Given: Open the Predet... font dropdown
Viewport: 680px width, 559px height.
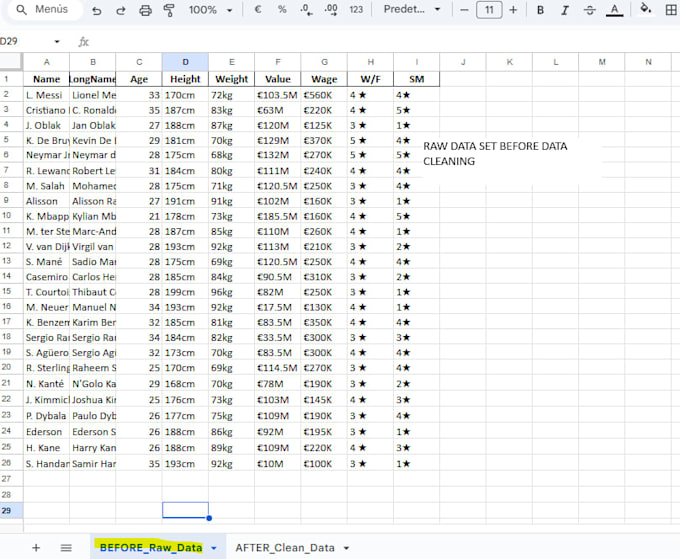Looking at the screenshot, I should 412,9.
